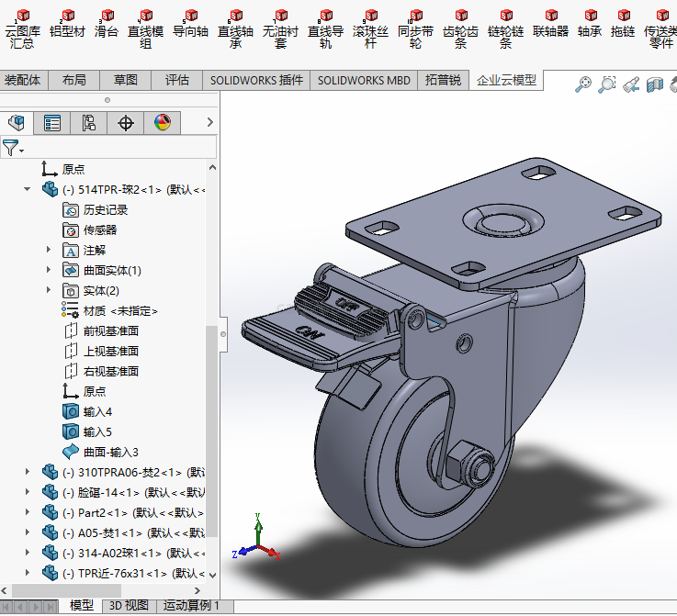Collapse the 514TPR component tree node
This screenshot has height=616, width=677.
coord(28,190)
